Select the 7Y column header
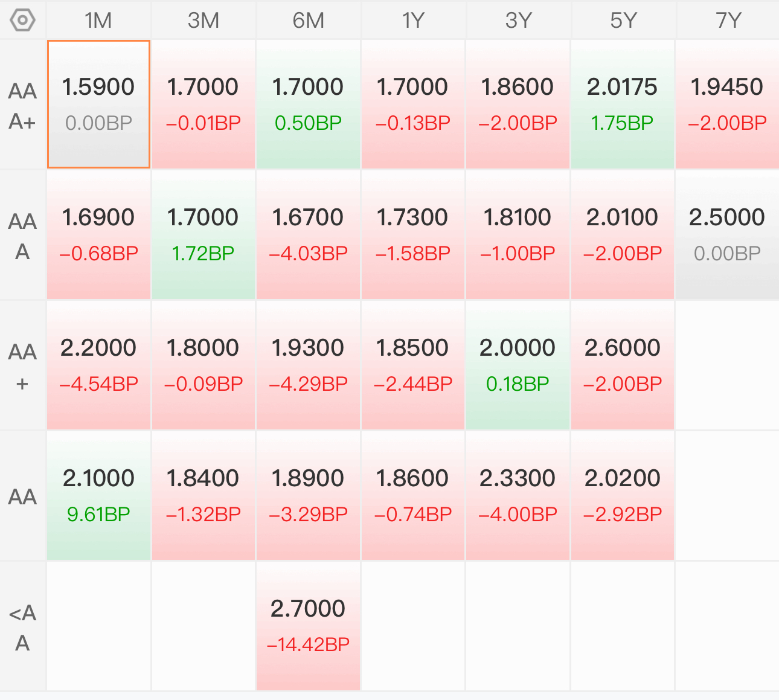Viewport: 779px width, 700px height. click(728, 21)
